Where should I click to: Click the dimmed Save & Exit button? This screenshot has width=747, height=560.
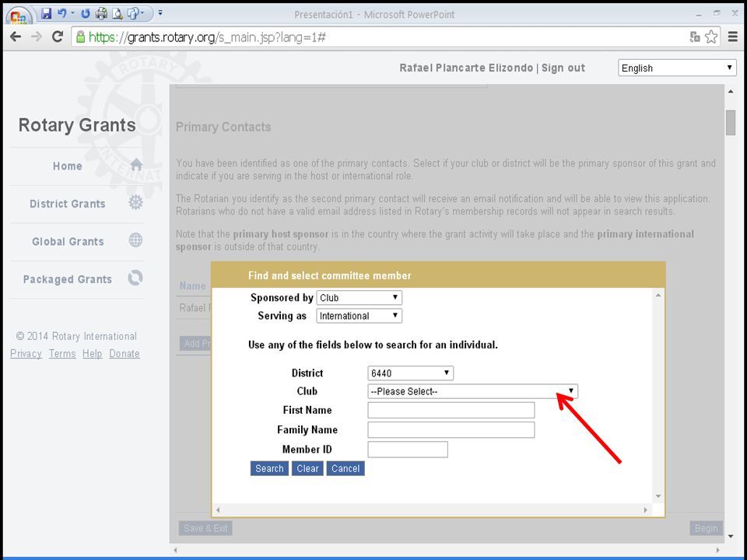205,528
